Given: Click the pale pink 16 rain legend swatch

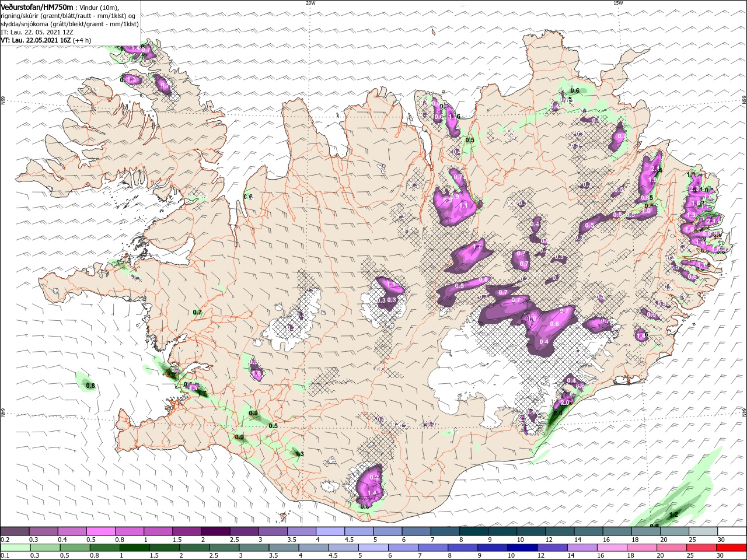Looking at the screenshot, I should coord(612,548).
